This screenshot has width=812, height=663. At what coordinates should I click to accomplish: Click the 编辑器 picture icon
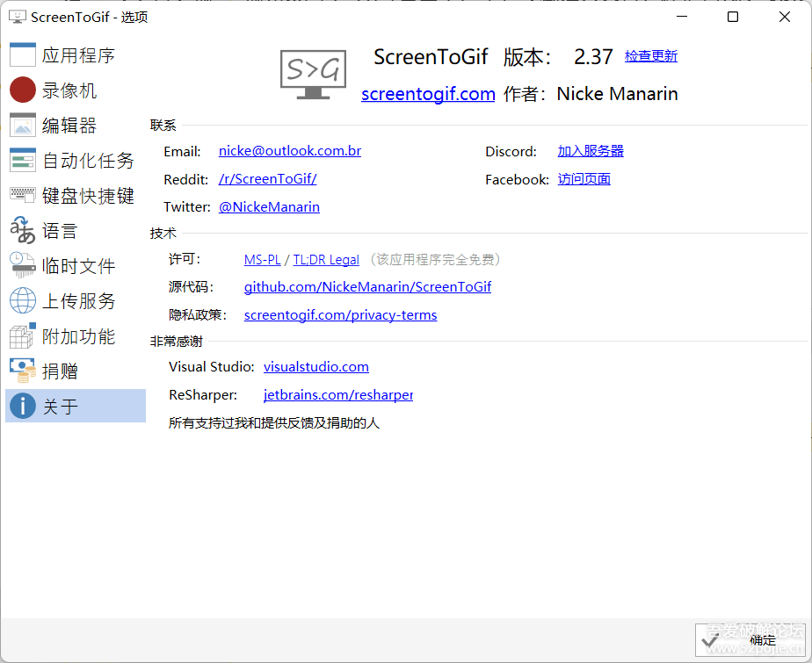pos(23,126)
